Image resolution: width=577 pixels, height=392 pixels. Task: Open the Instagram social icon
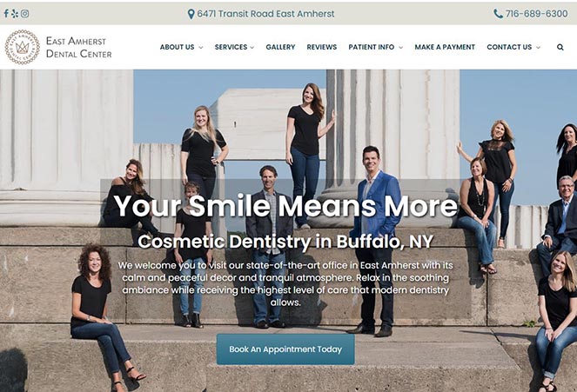[24, 14]
